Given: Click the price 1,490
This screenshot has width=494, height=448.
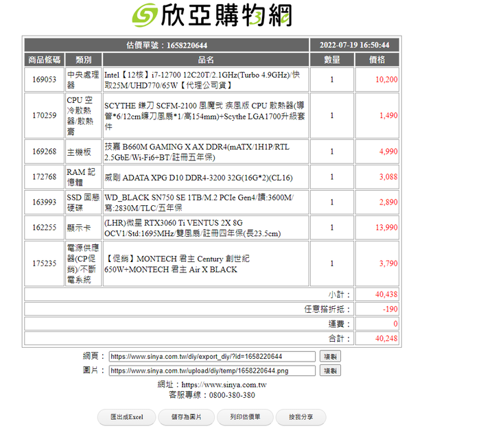Looking at the screenshot, I should (388, 115).
